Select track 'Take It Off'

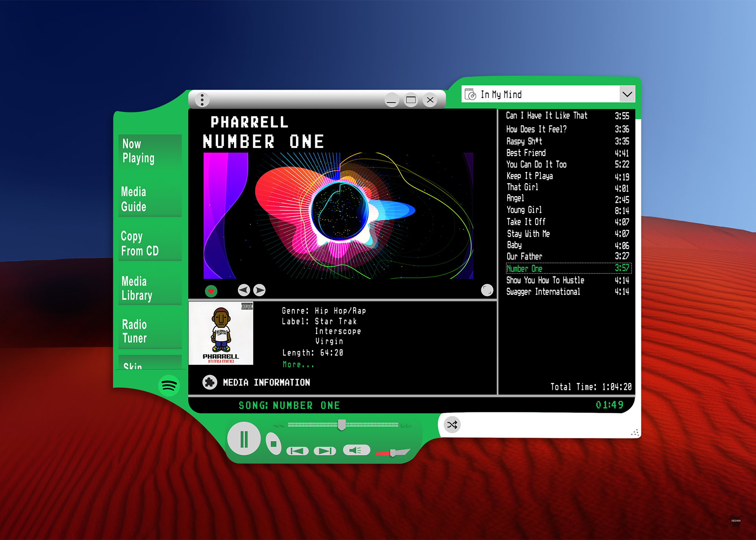click(567, 222)
